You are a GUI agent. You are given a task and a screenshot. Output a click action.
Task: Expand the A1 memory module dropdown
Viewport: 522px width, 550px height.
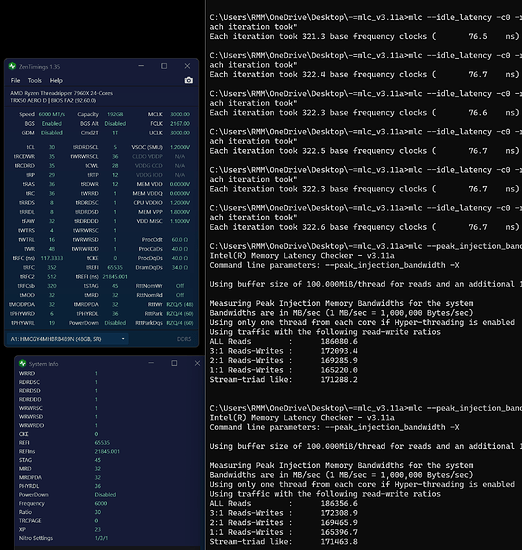pos(67,339)
